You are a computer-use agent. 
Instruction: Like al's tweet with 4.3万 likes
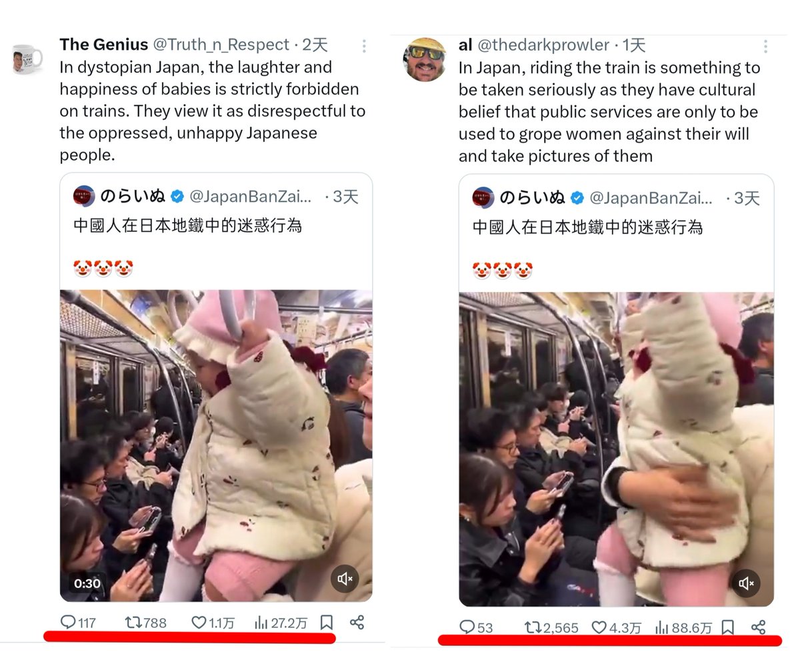617,627
